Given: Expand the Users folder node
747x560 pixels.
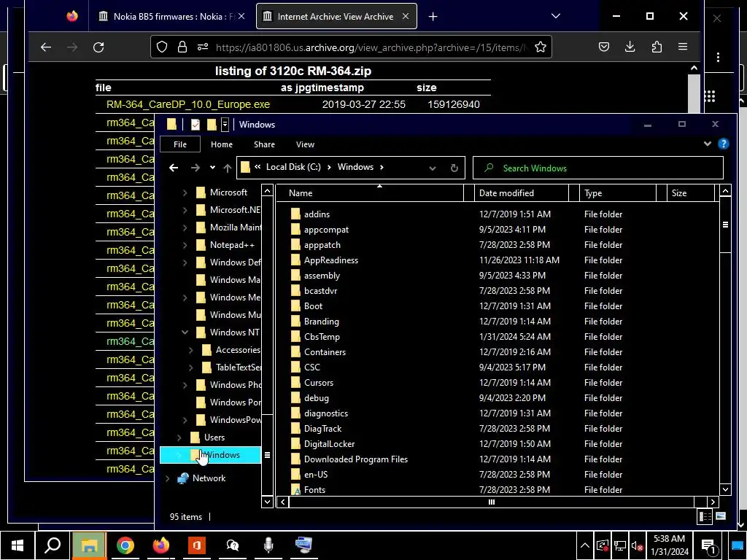Looking at the screenshot, I should [x=179, y=437].
